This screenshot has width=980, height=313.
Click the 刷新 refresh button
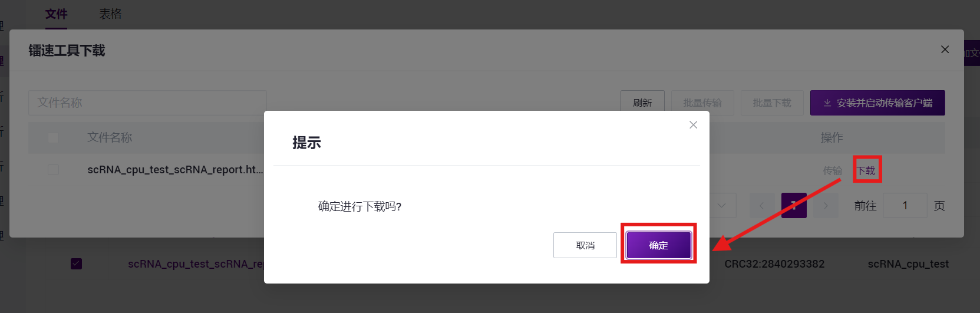click(642, 103)
